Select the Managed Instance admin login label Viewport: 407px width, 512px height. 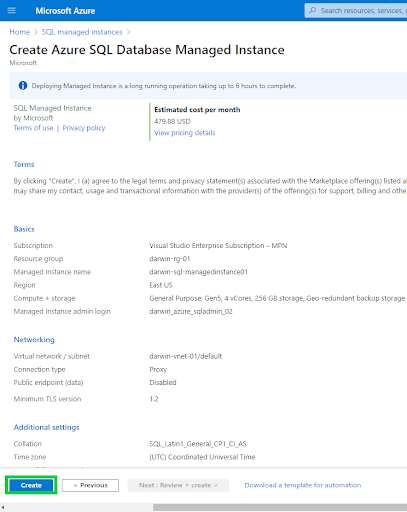(x=62, y=312)
